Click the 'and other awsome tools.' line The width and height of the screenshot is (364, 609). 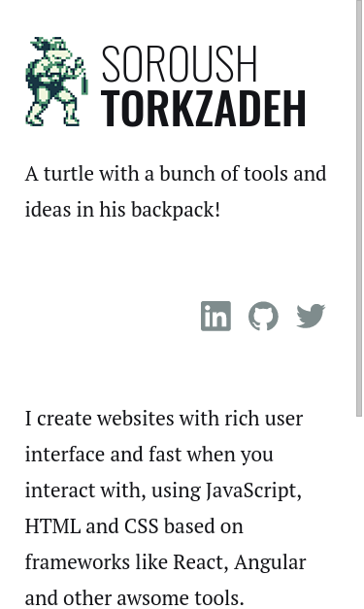pos(135,598)
